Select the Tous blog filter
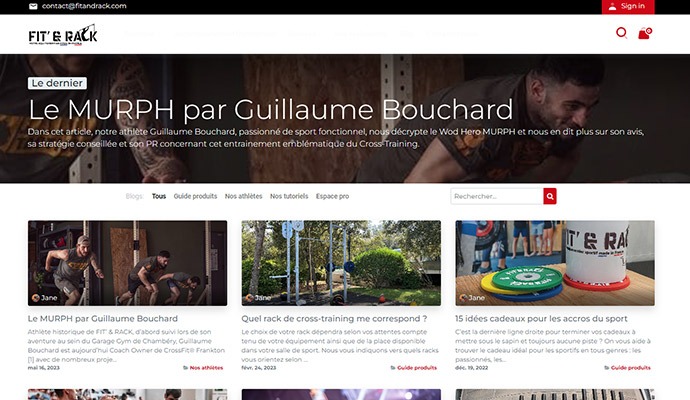690x400 pixels. pyautogui.click(x=159, y=196)
